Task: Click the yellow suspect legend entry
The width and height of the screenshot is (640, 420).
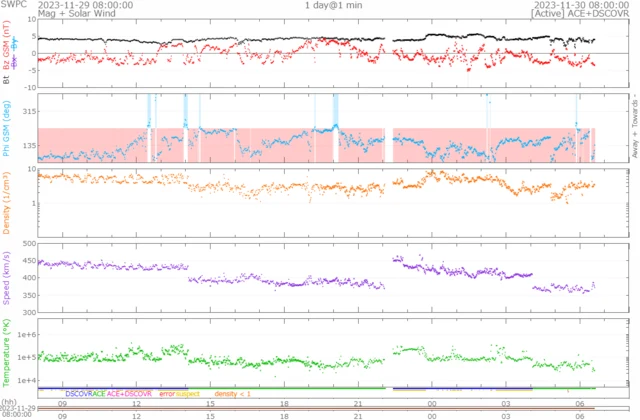Action: tap(188, 394)
